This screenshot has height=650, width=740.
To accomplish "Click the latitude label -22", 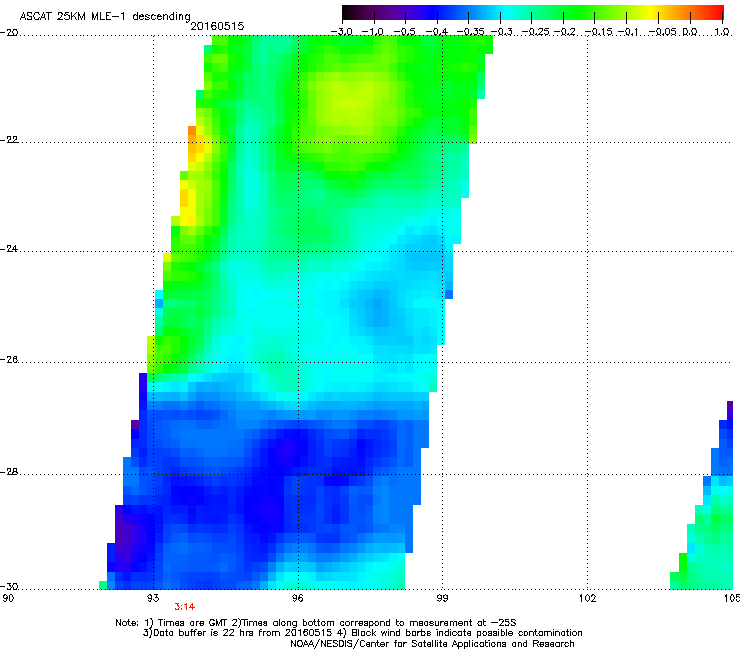I will coord(9,140).
